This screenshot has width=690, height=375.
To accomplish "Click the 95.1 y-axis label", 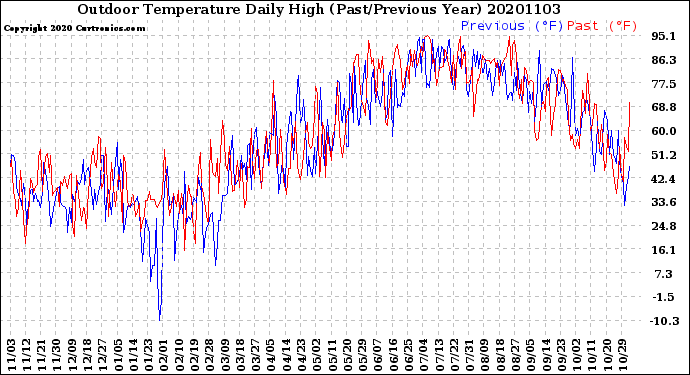I will (x=664, y=36).
